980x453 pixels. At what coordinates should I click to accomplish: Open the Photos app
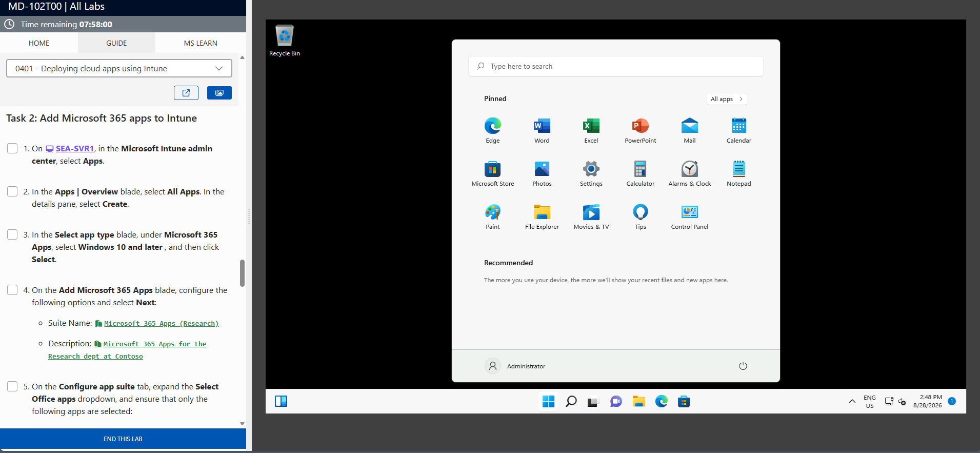(x=542, y=173)
